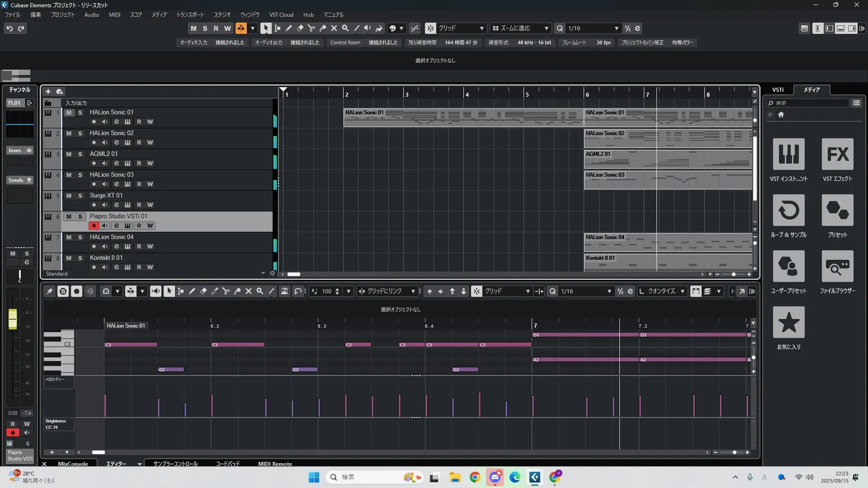
Task: Open the favorites star tile
Action: tap(788, 323)
